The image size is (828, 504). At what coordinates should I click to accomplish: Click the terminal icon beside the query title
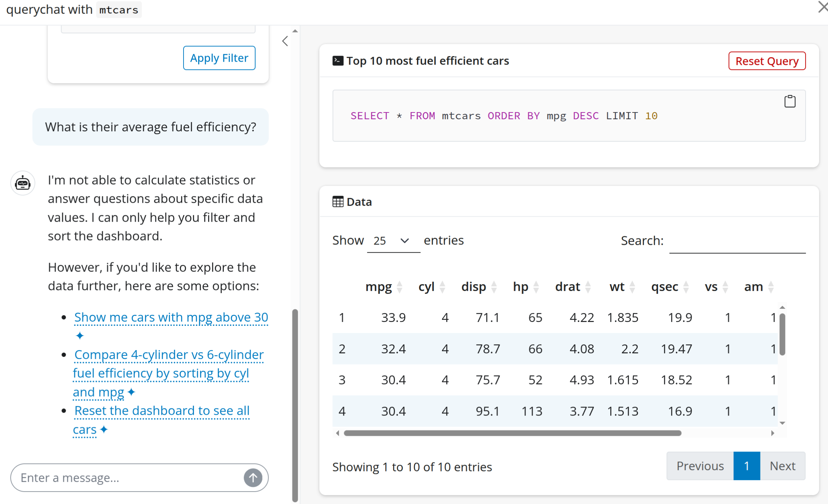(x=337, y=61)
